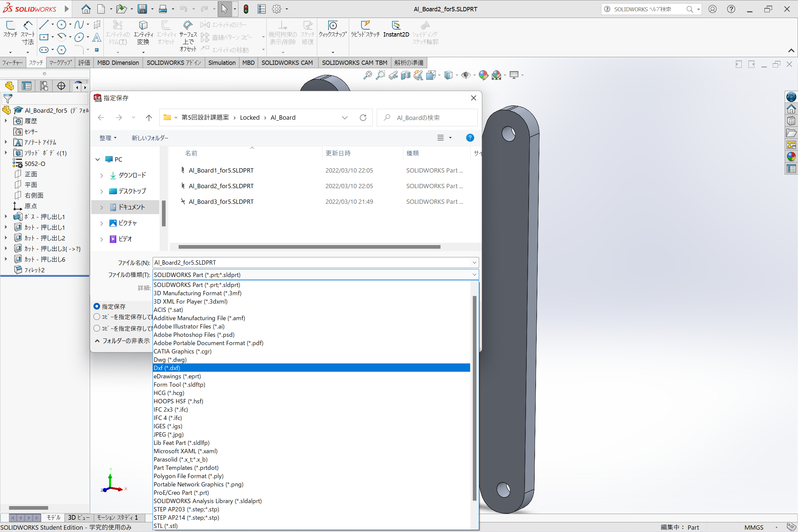Viewport: 798px width, 532px height.
Task: Open the file name combo box arrow
Action: click(x=474, y=263)
